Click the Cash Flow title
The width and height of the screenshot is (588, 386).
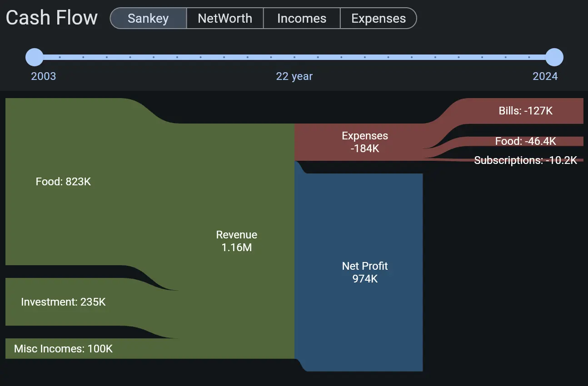click(52, 18)
